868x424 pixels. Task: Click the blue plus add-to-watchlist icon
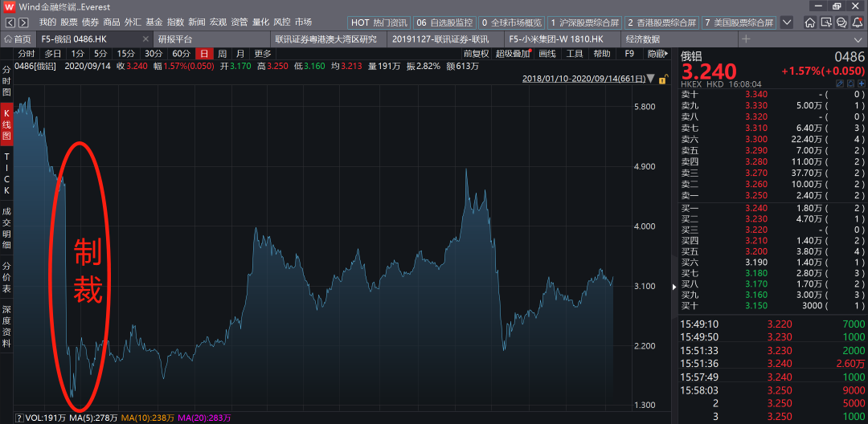coord(861,84)
